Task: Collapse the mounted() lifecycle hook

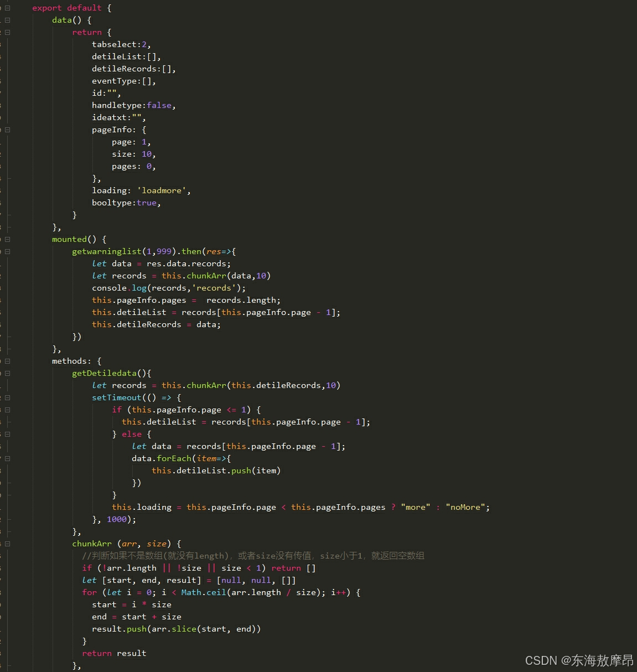Action: pyautogui.click(x=7, y=239)
